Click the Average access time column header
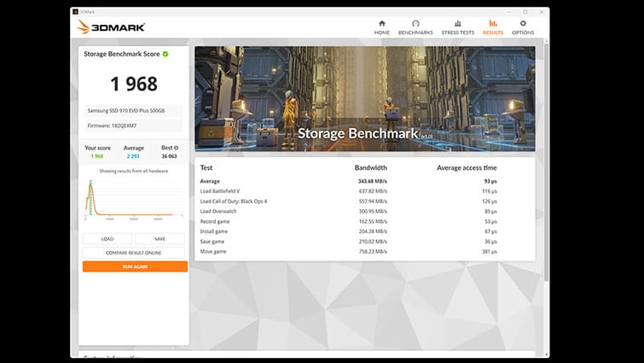 pos(467,167)
